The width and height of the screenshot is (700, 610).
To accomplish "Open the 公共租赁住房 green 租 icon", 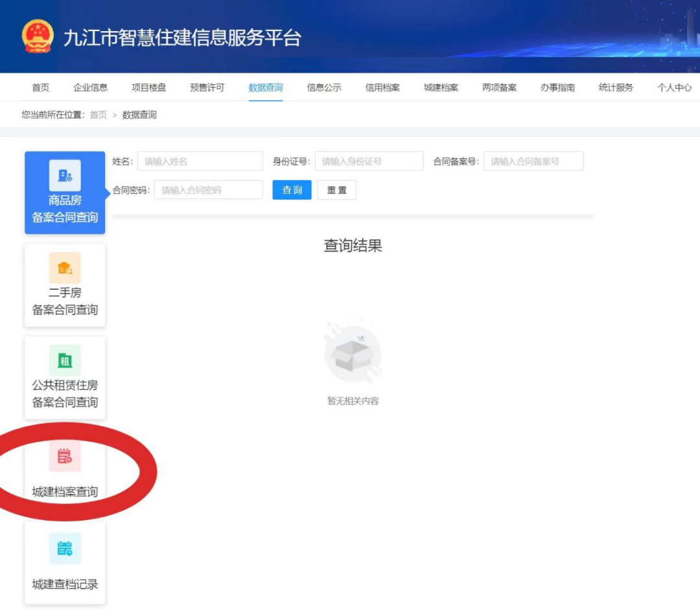I will tap(65, 360).
